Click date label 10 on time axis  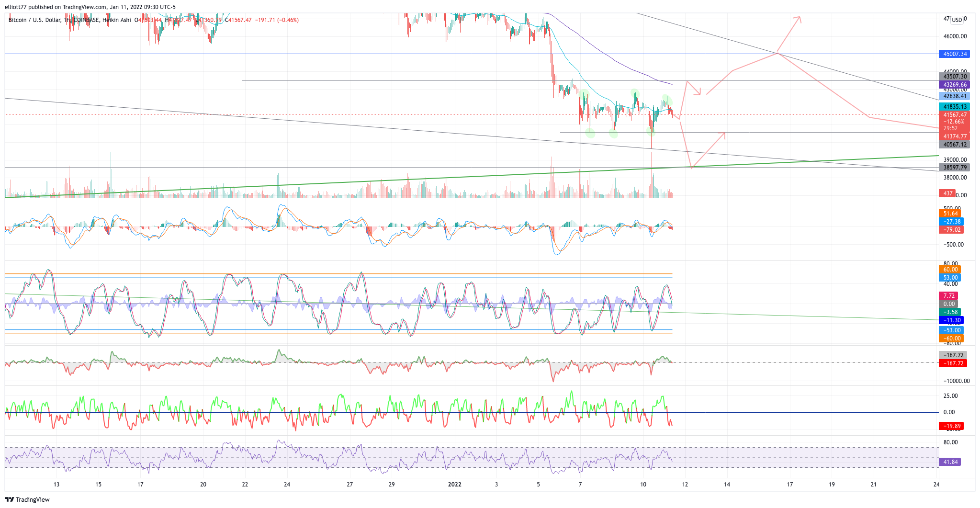[643, 485]
